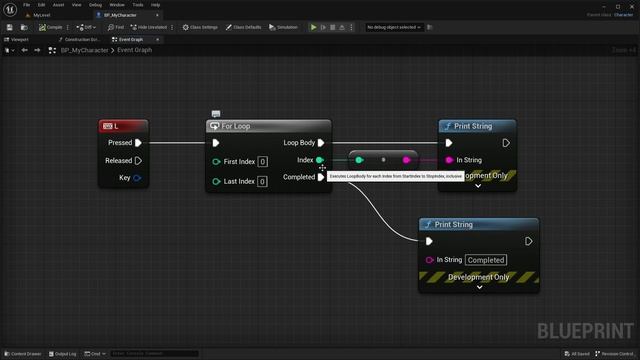This screenshot has height=360, width=640.
Task: Open Class Settings
Action: click(x=200, y=27)
